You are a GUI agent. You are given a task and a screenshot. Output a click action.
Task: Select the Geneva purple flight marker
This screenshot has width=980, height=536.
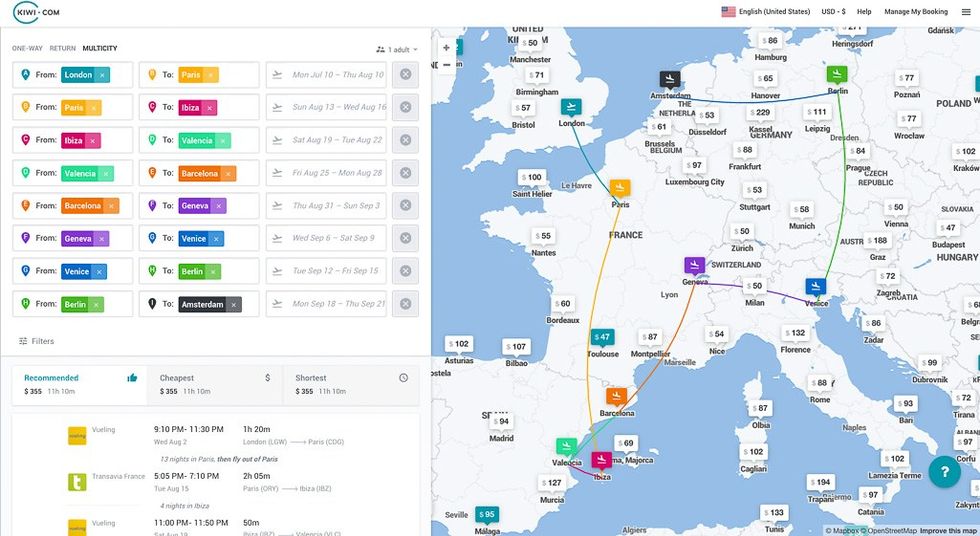tap(695, 265)
